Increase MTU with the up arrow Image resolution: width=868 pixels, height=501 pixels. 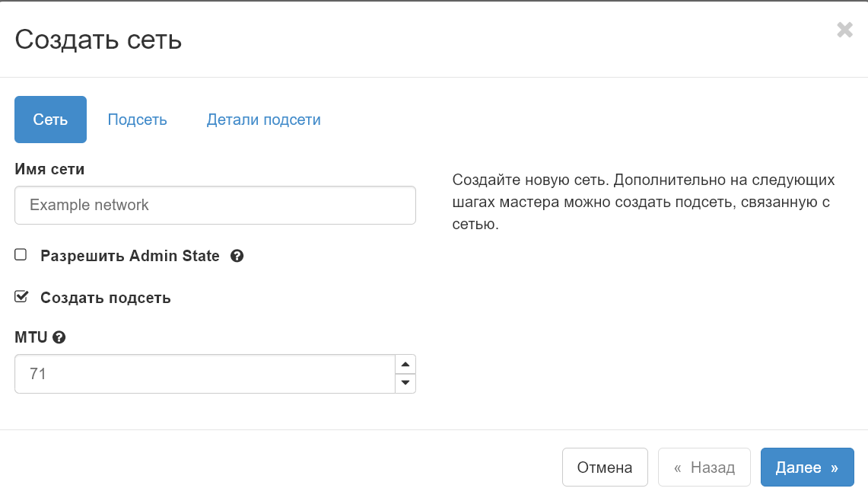pos(405,364)
